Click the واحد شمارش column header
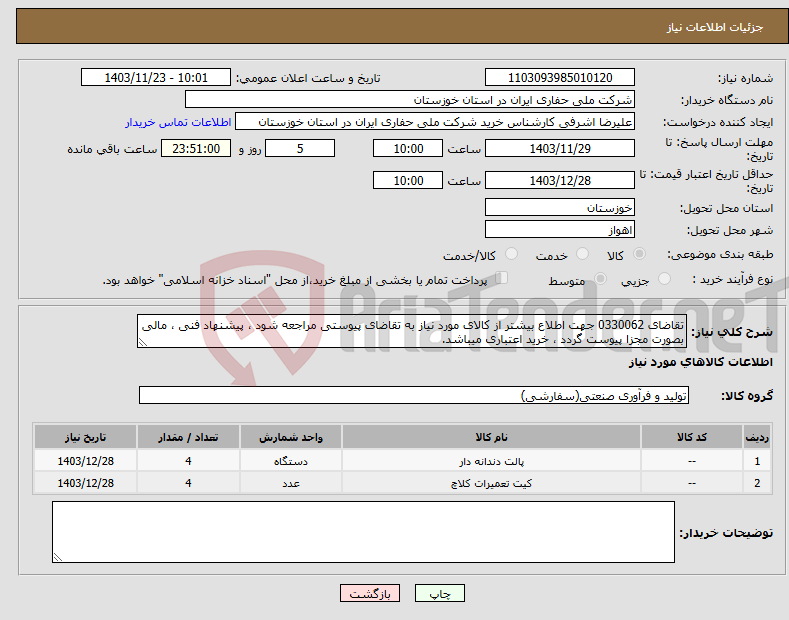The image size is (789, 620). (x=291, y=437)
